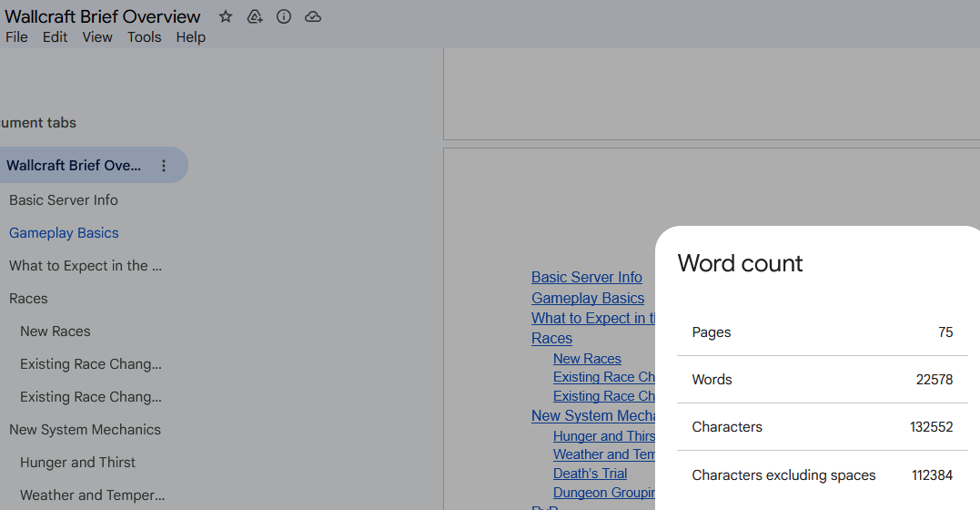
Task: Star the Wallcraft Brief Overview document
Action: coord(226,17)
